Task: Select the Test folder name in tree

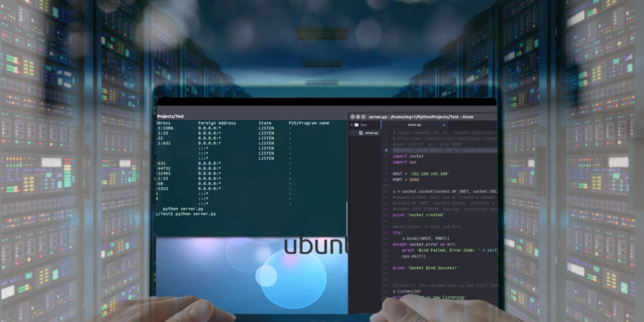Action: point(363,125)
